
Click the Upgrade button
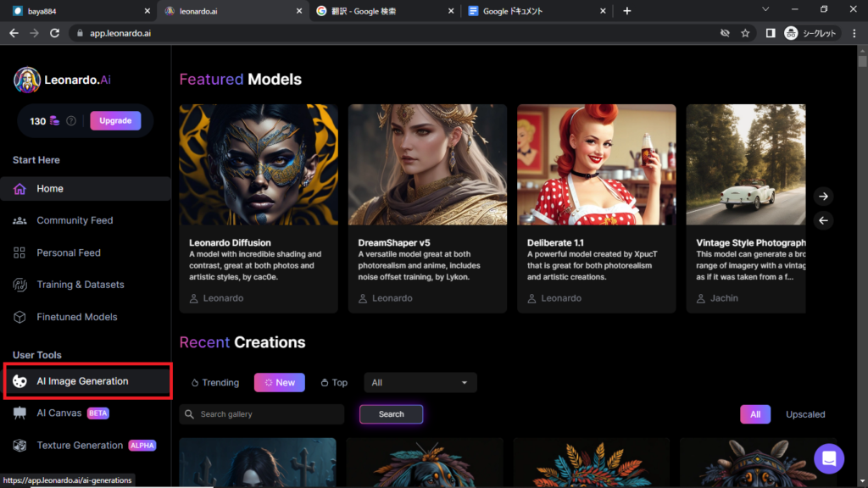click(115, 121)
